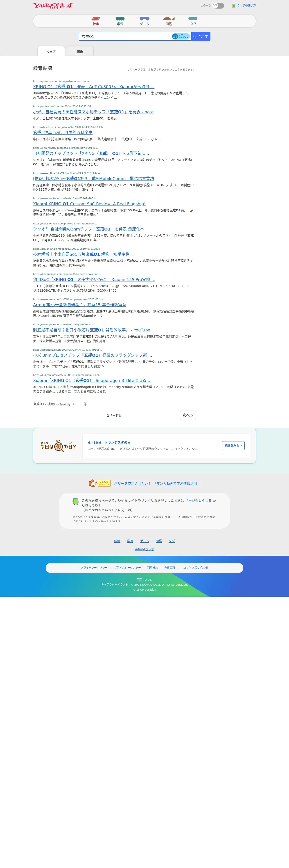This screenshot has height=868, width=289.
Task: Open the 利用規約 link
Action: tap(152, 568)
